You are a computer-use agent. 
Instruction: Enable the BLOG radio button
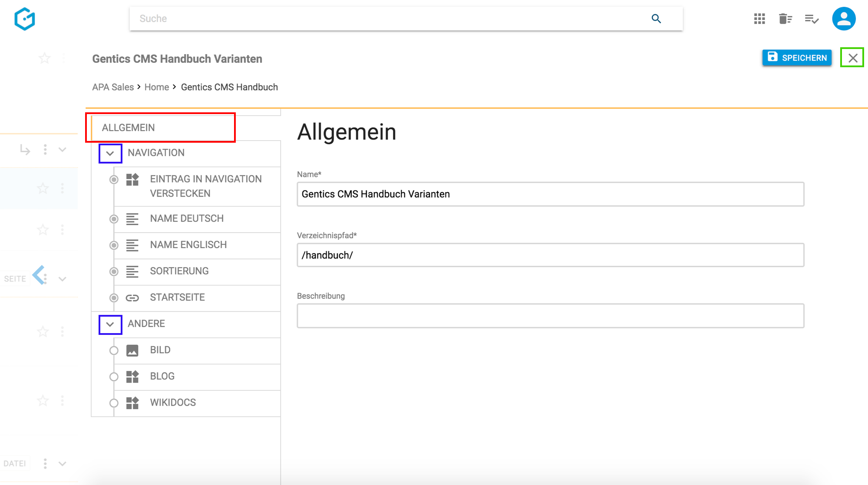[x=114, y=377]
